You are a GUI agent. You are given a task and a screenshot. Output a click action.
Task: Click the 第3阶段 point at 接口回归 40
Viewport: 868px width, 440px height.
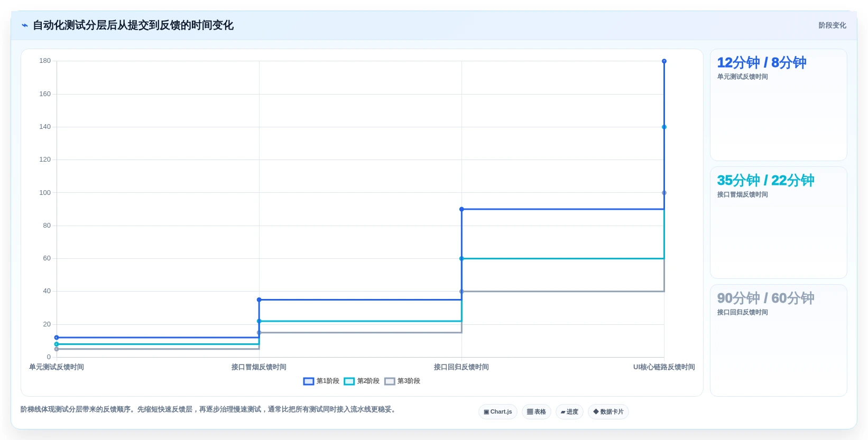coord(462,292)
